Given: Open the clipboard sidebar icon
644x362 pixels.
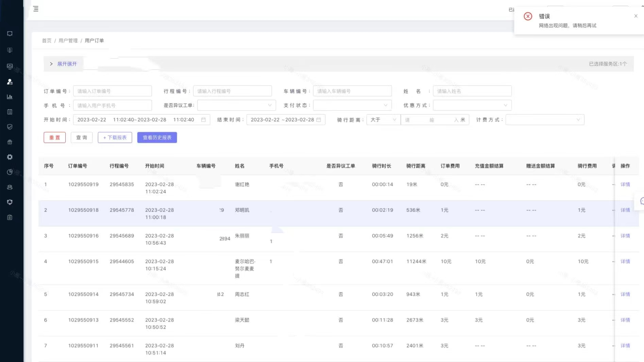Looking at the screenshot, I should pyautogui.click(x=10, y=217).
